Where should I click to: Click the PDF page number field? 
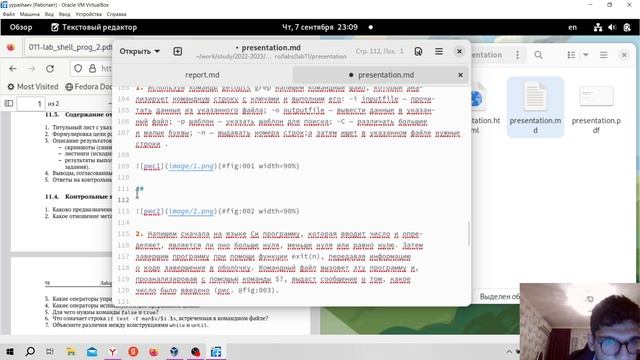(x=31, y=104)
